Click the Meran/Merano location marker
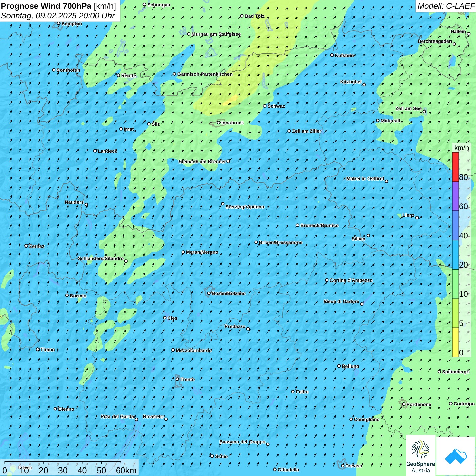This screenshot has width=476, height=476. pyautogui.click(x=183, y=252)
